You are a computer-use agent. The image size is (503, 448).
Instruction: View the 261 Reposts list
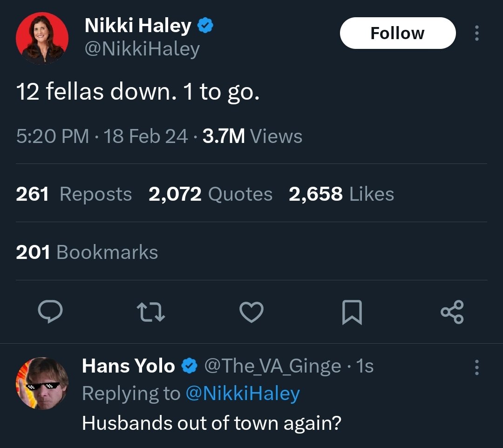[x=74, y=194]
